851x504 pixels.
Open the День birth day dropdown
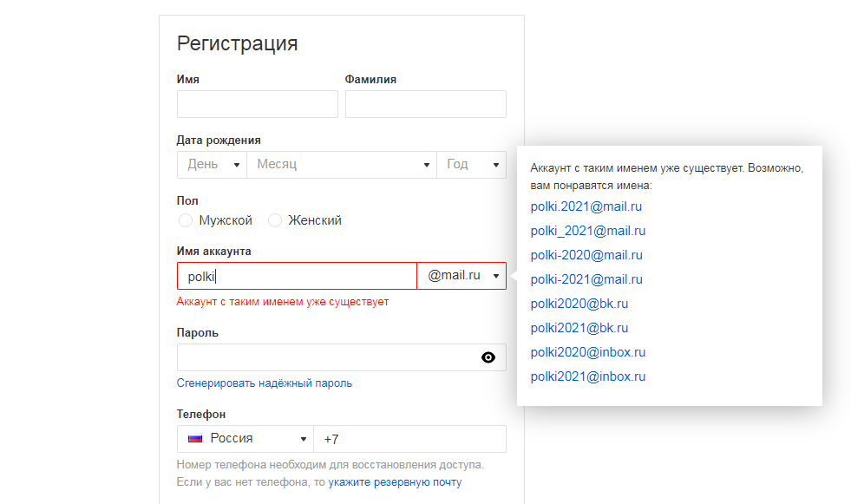point(212,164)
